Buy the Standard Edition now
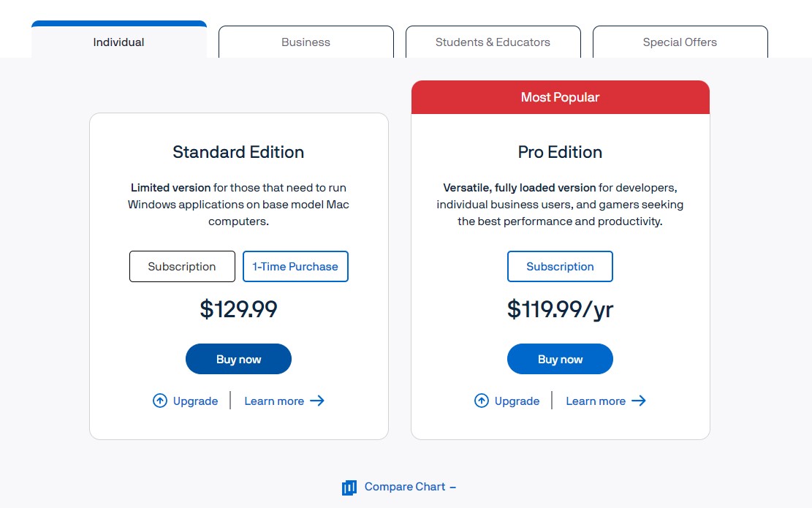This screenshot has width=812, height=508. point(238,359)
